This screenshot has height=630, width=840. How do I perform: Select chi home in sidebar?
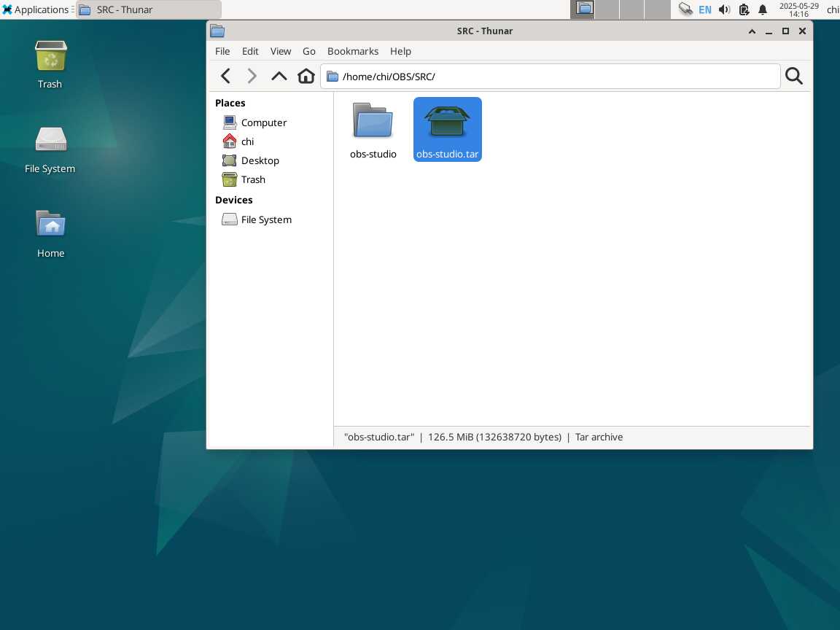247,141
